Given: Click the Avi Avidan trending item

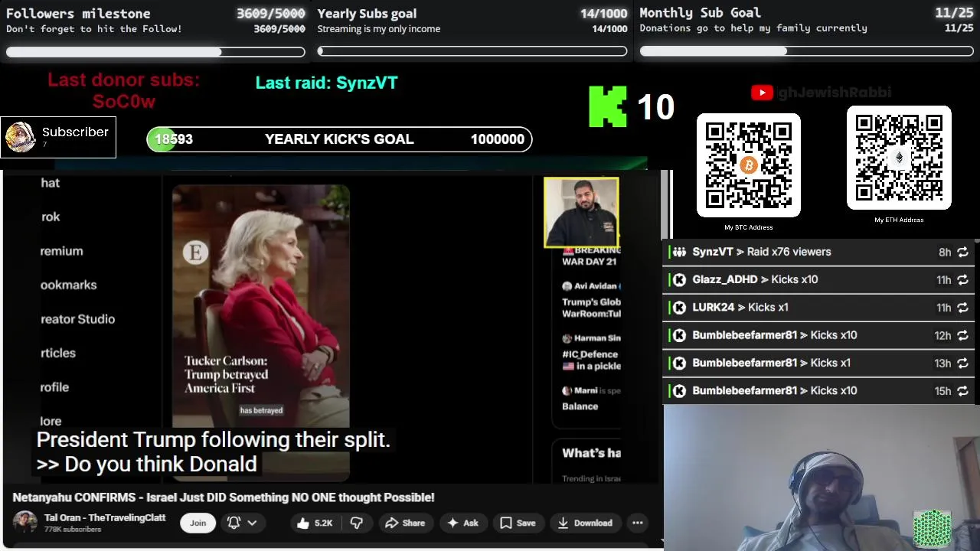Looking at the screenshot, I should tap(590, 299).
